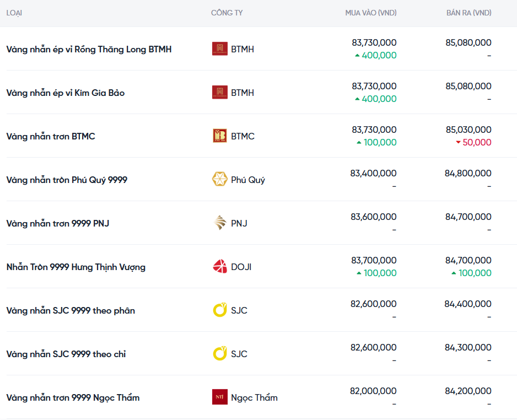Viewport: 517px width, 420px height.
Task: Click sell price 85,080,000 in Rồng Thăng Long row
Action: point(468,42)
